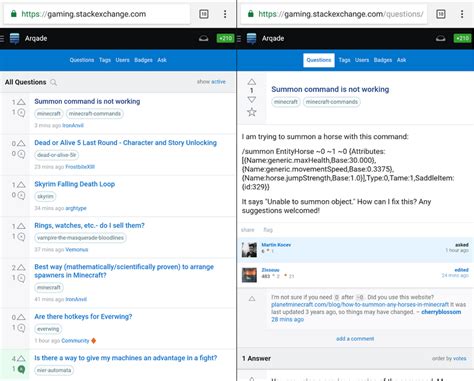Click the answers bubble beside Dead or Alive 5
Image resolution: width=474 pixels, height=381 pixels.
coord(21,154)
